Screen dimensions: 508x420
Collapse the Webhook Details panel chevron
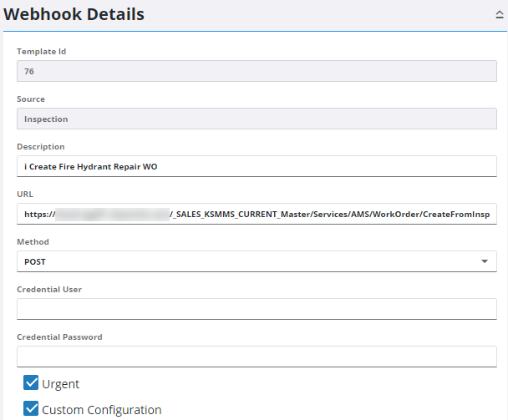click(x=499, y=15)
